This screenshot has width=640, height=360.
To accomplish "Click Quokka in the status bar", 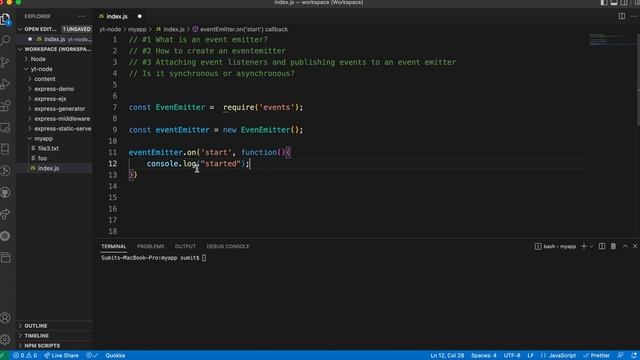I will (115, 356).
